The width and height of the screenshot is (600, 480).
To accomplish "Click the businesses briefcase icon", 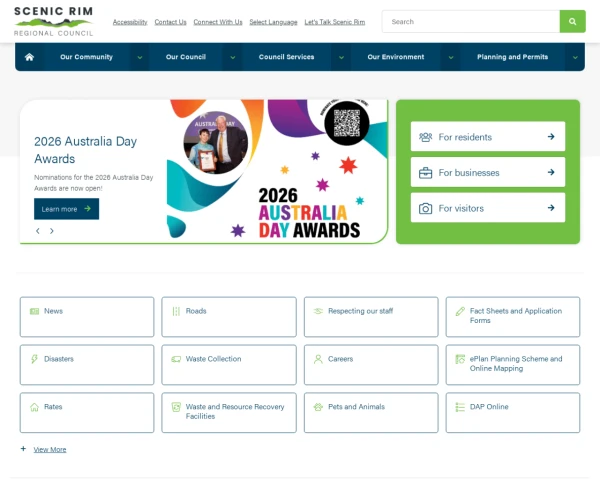I will click(x=425, y=173).
